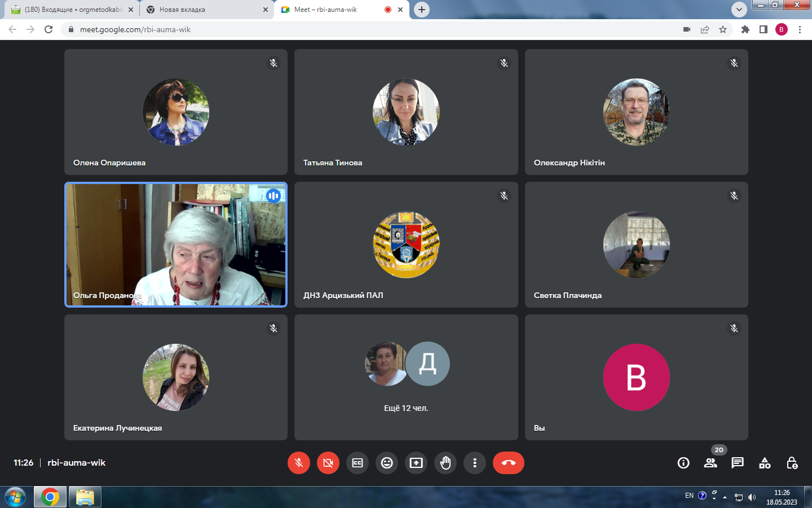Open the file explorer in the taskbar
The width and height of the screenshot is (812, 508).
(x=85, y=497)
